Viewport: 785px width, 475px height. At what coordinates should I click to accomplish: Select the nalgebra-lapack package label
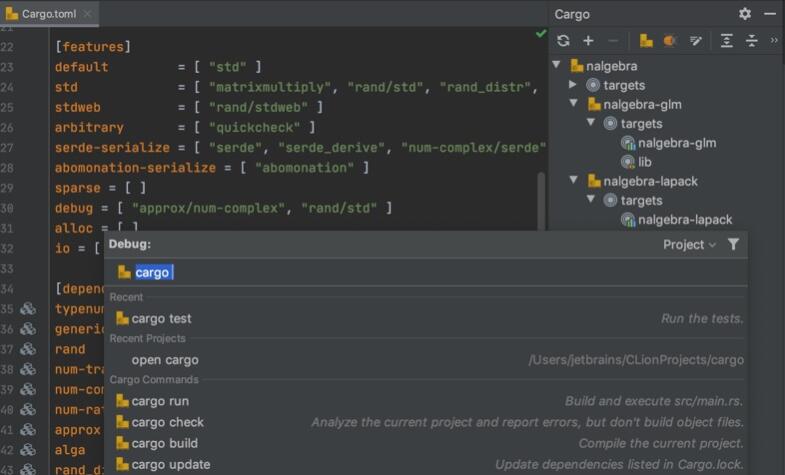[x=650, y=181]
